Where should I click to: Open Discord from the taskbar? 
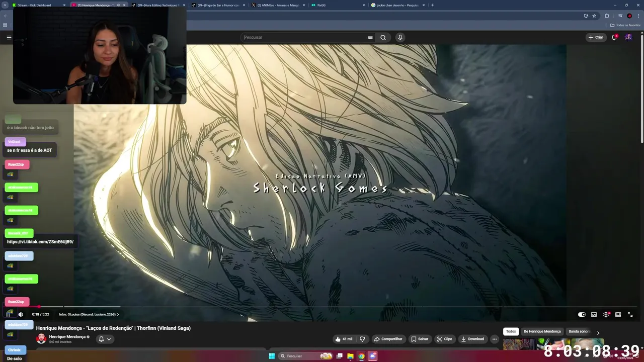tap(373, 356)
